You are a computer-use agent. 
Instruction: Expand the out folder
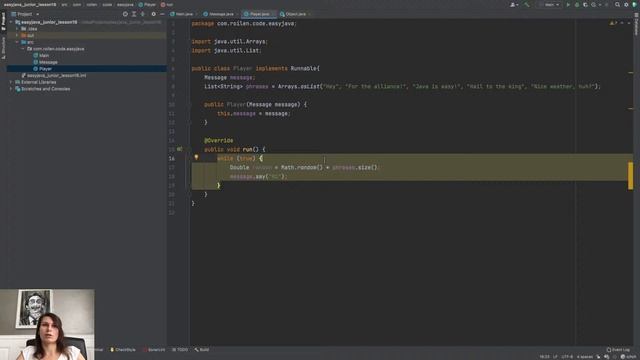pos(17,36)
